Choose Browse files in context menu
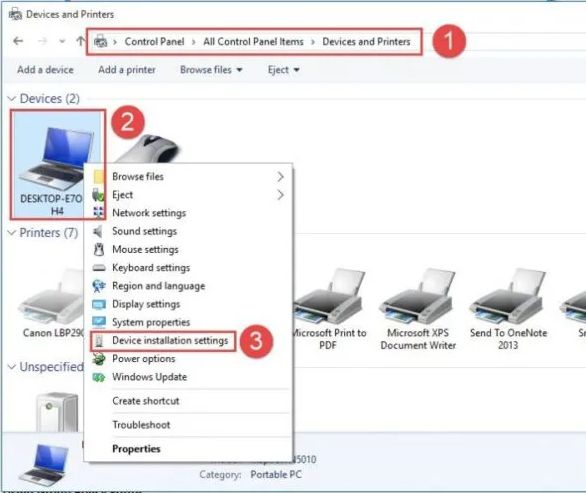 point(189,176)
